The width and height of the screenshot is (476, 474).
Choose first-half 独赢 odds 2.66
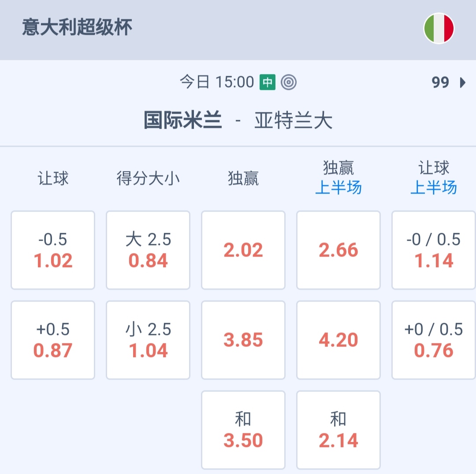click(x=338, y=250)
